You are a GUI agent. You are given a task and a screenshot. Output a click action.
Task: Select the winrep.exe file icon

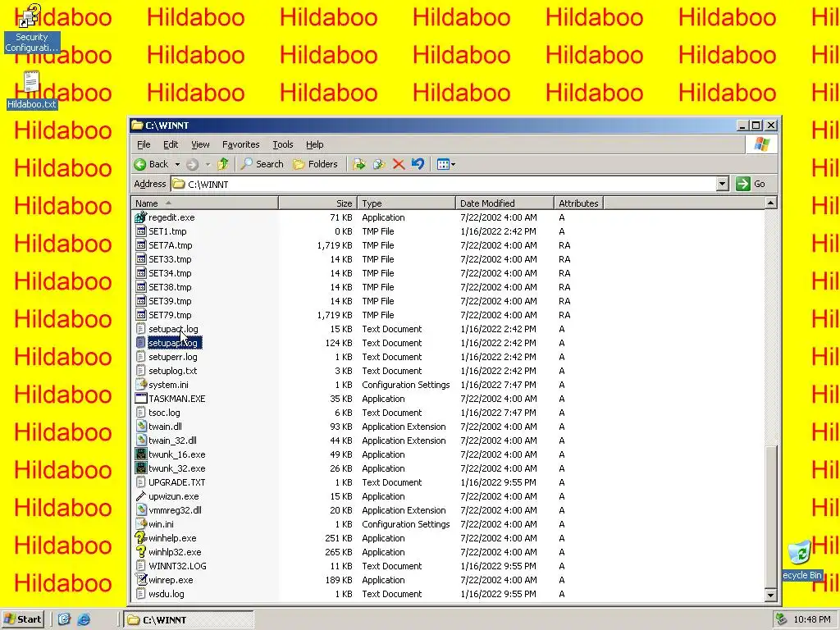coord(141,580)
